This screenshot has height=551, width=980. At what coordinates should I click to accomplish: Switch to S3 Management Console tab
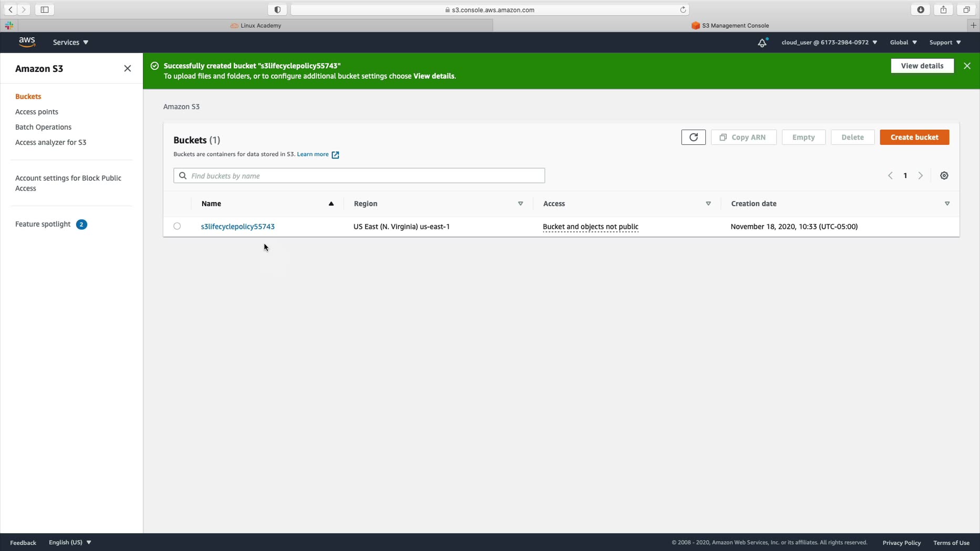tap(730, 25)
